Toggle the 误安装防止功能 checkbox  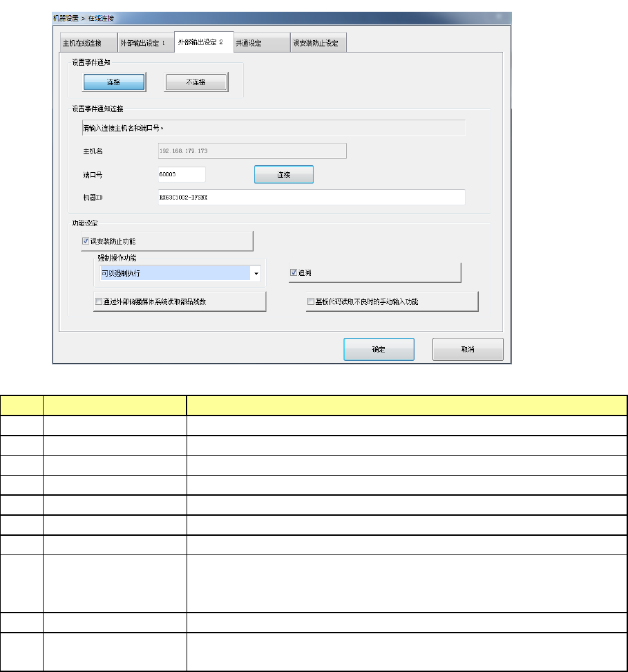click(86, 241)
